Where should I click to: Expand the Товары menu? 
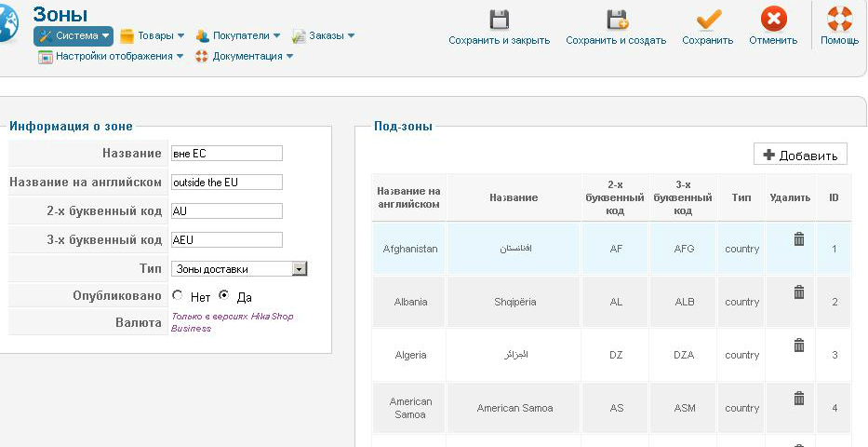click(x=180, y=36)
